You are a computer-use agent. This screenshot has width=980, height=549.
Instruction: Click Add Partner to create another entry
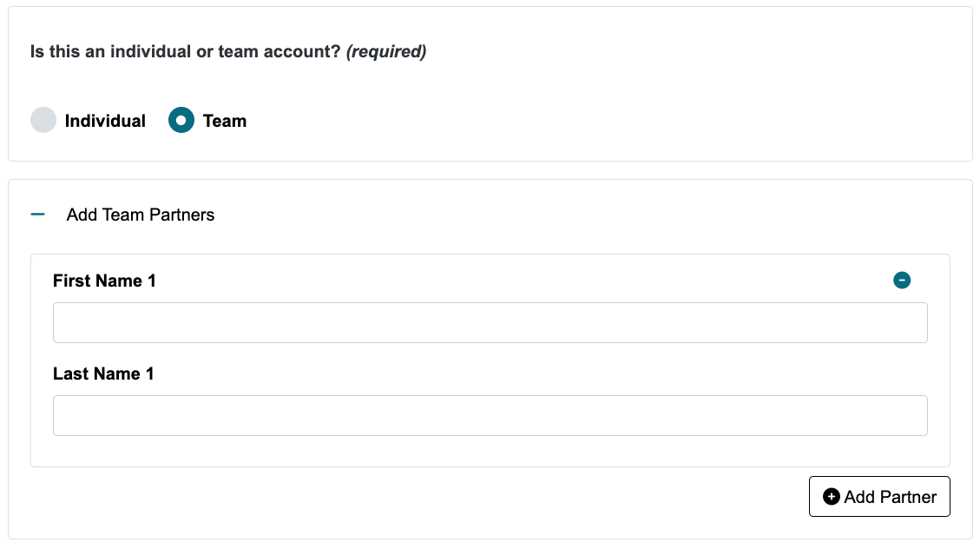(x=879, y=496)
